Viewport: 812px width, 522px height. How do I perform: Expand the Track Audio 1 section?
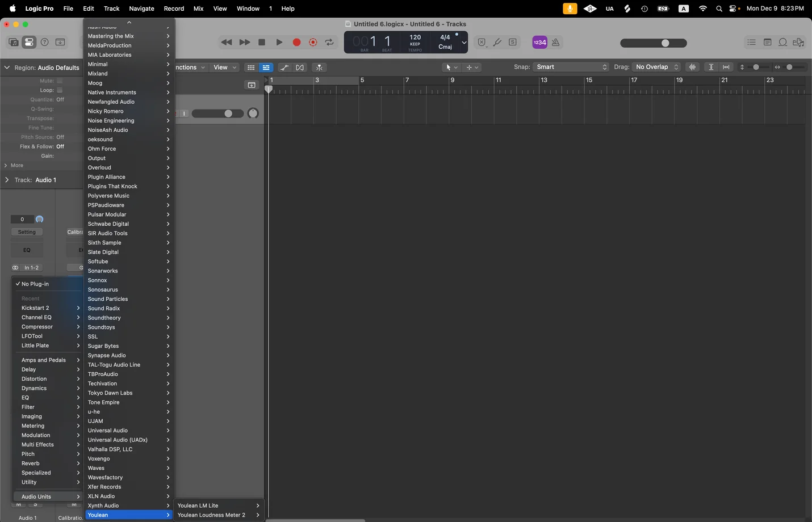(7, 180)
